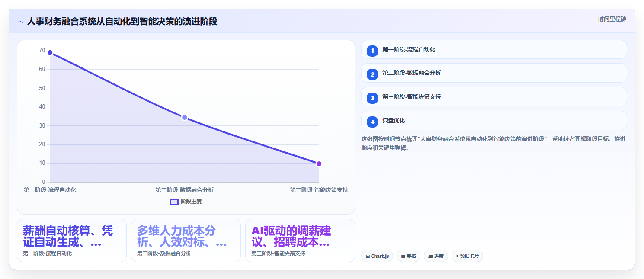Click the icon in the 进度 tag
Viewport: 644px width, 279px height.
tap(431, 256)
